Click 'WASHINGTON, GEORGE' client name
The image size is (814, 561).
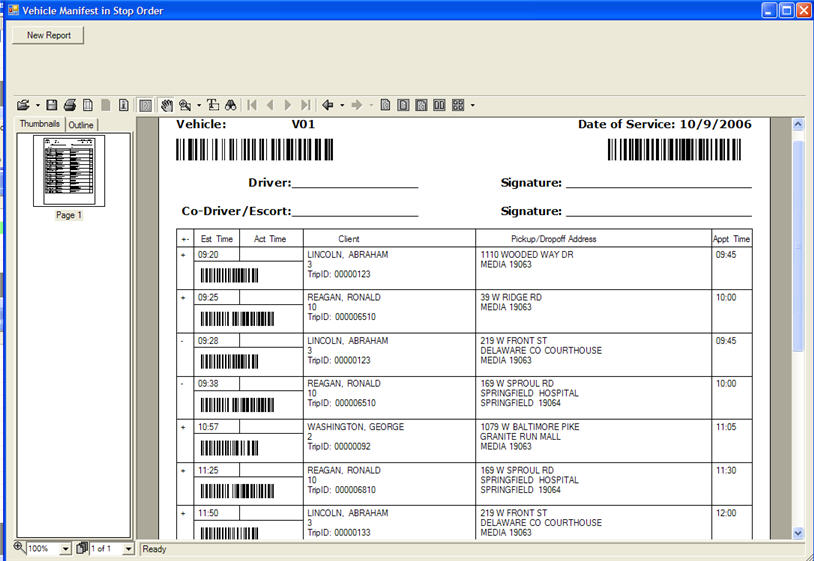tap(356, 427)
